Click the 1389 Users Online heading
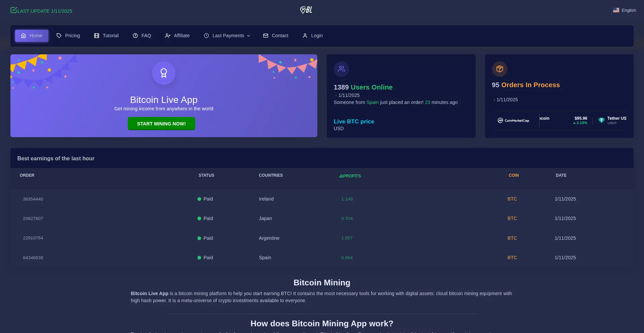 (363, 87)
